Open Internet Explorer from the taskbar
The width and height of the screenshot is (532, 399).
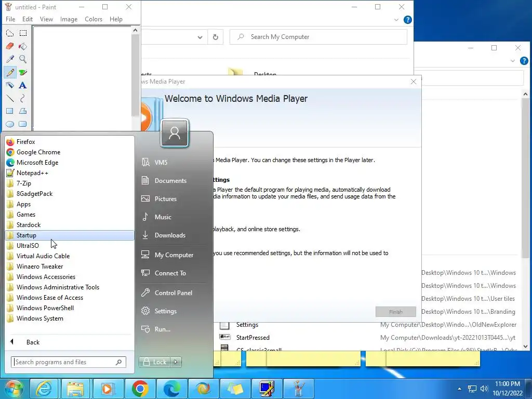pyautogui.click(x=44, y=389)
